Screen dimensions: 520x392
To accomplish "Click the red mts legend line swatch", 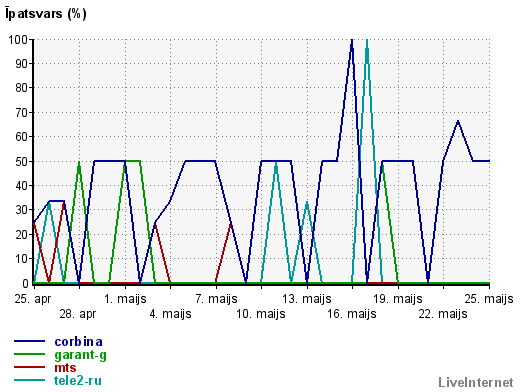I will tap(29, 367).
